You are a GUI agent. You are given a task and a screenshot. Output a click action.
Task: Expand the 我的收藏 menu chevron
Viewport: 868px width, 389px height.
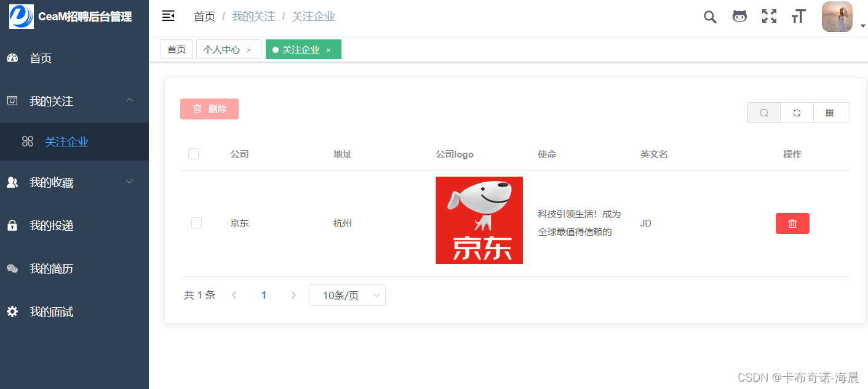pos(129,182)
